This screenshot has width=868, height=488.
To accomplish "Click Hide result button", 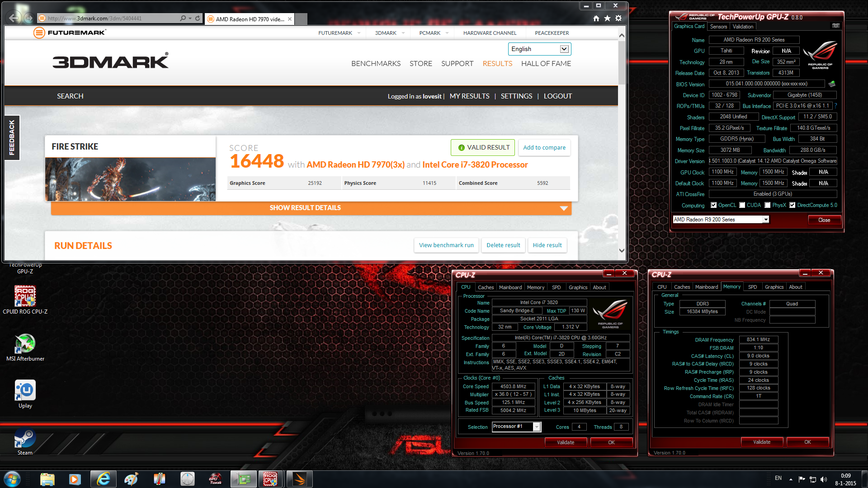I will point(547,245).
